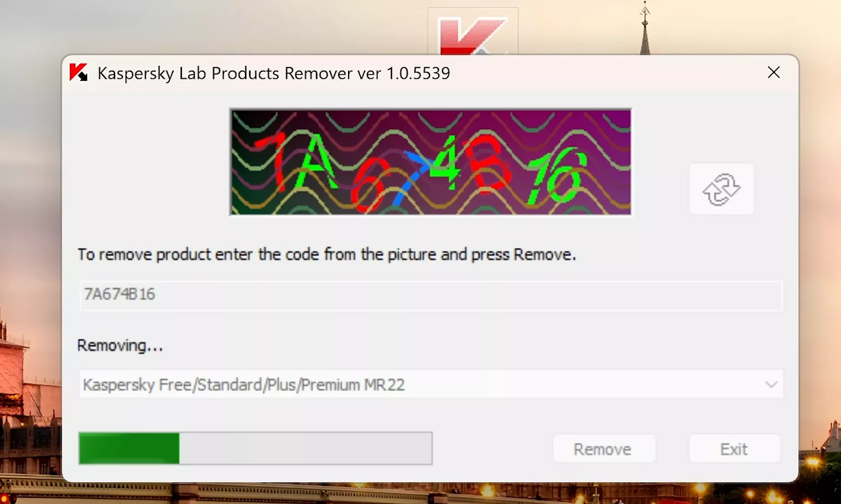Click the Exit button
The image size is (841, 504).
pyautogui.click(x=734, y=449)
